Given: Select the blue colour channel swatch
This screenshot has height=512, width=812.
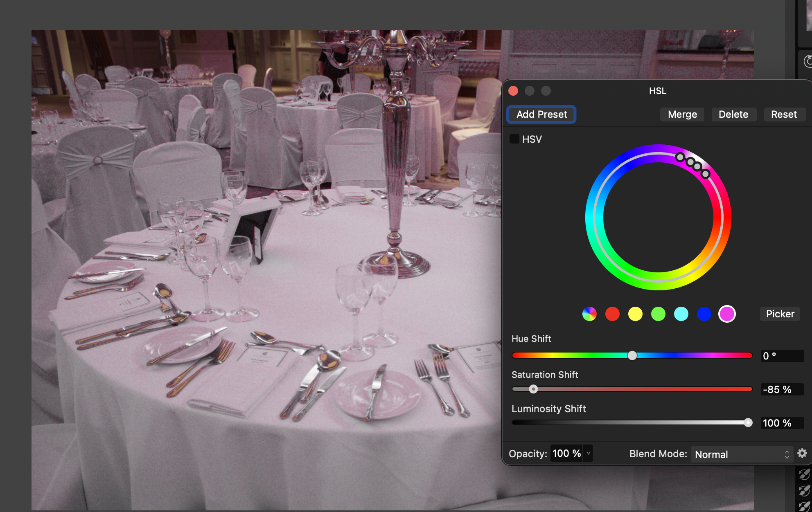Looking at the screenshot, I should pyautogui.click(x=704, y=314).
